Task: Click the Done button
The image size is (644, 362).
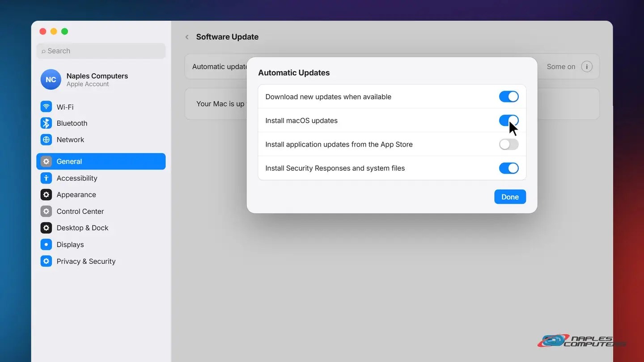Action: tap(510, 197)
